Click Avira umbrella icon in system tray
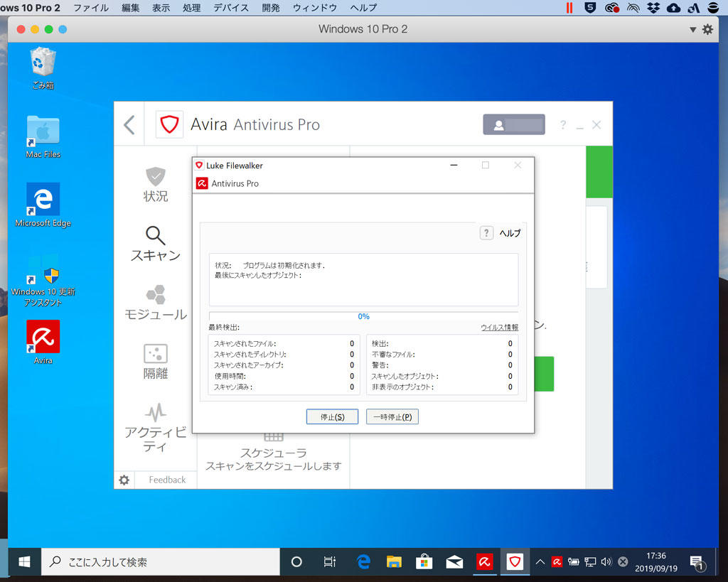The height and width of the screenshot is (582, 728). 557,562
